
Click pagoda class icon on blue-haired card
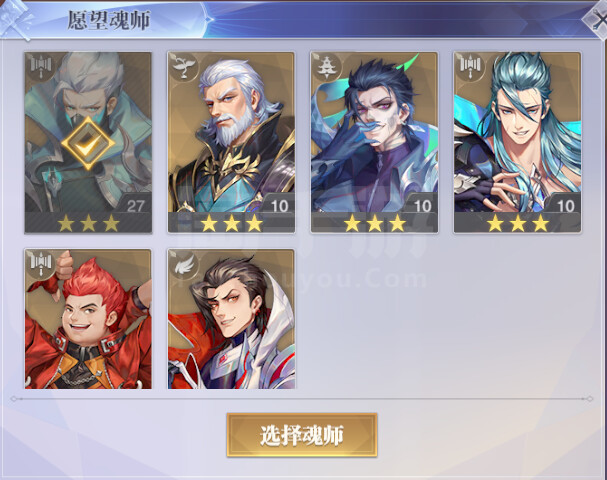pos(327,67)
